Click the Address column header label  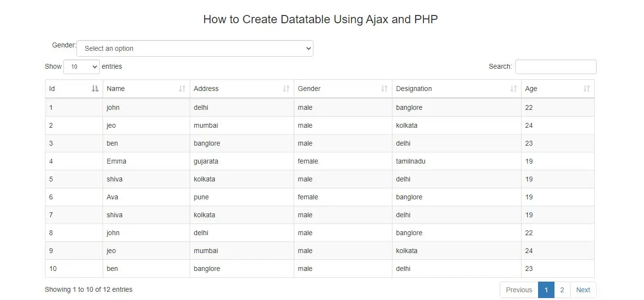[x=206, y=89]
